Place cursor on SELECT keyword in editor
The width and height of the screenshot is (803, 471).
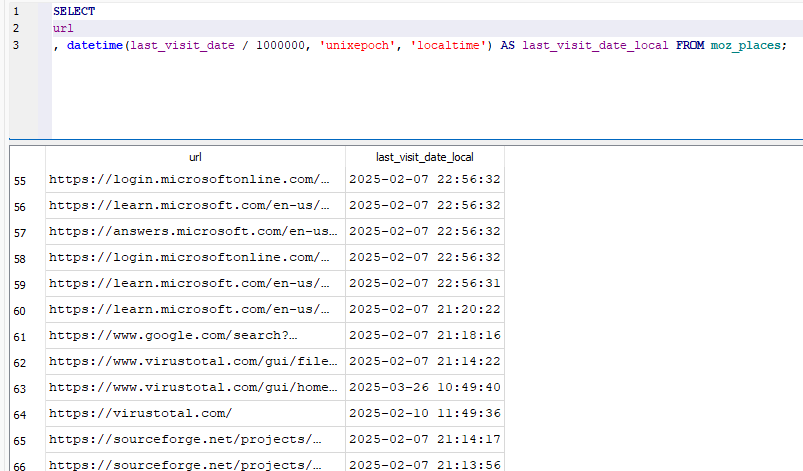(x=74, y=11)
